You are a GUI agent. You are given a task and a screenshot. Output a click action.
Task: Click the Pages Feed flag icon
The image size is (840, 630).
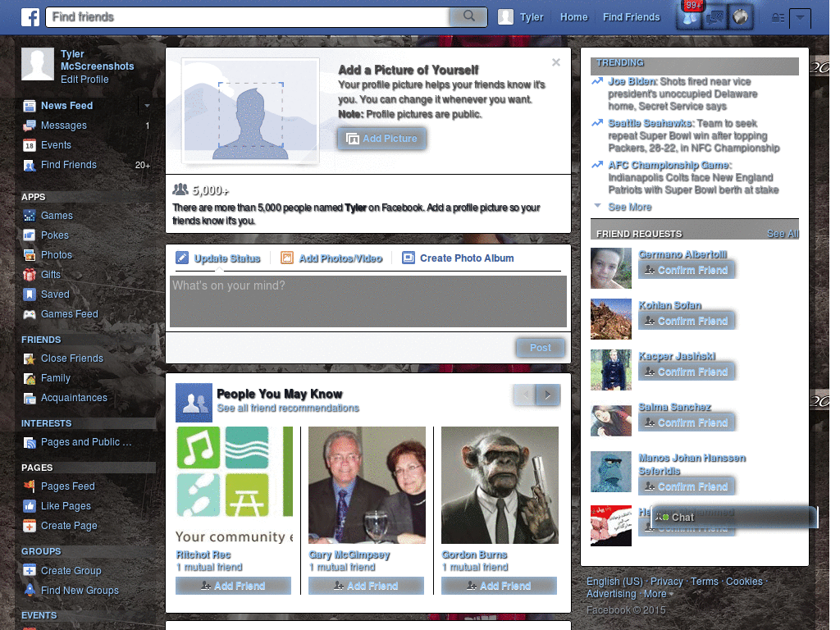coord(30,486)
